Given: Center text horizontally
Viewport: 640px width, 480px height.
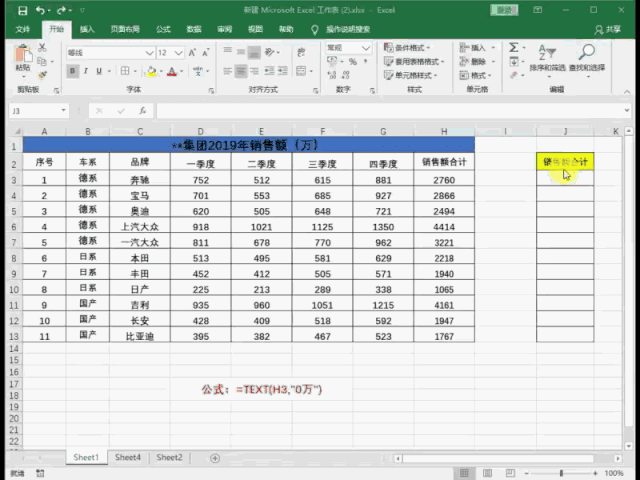Looking at the screenshot, I should (x=241, y=71).
